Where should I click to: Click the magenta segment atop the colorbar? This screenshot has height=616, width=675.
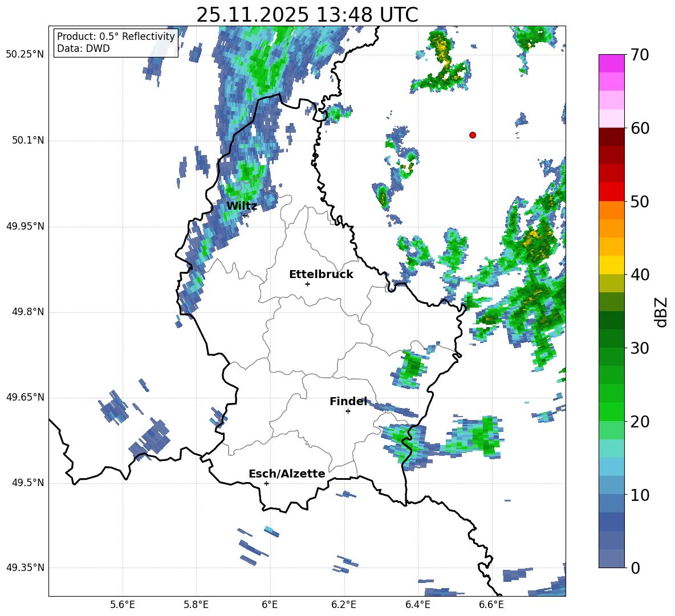click(x=611, y=63)
